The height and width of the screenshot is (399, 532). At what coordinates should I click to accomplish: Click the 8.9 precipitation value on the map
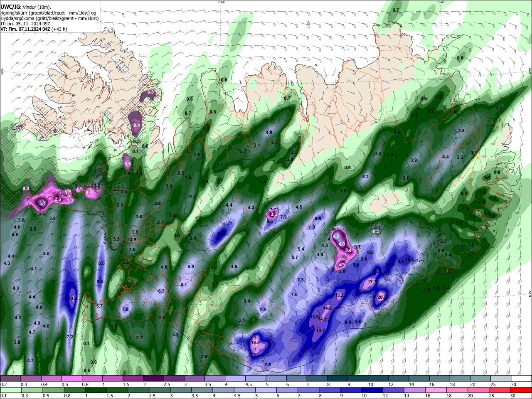[x=348, y=322]
